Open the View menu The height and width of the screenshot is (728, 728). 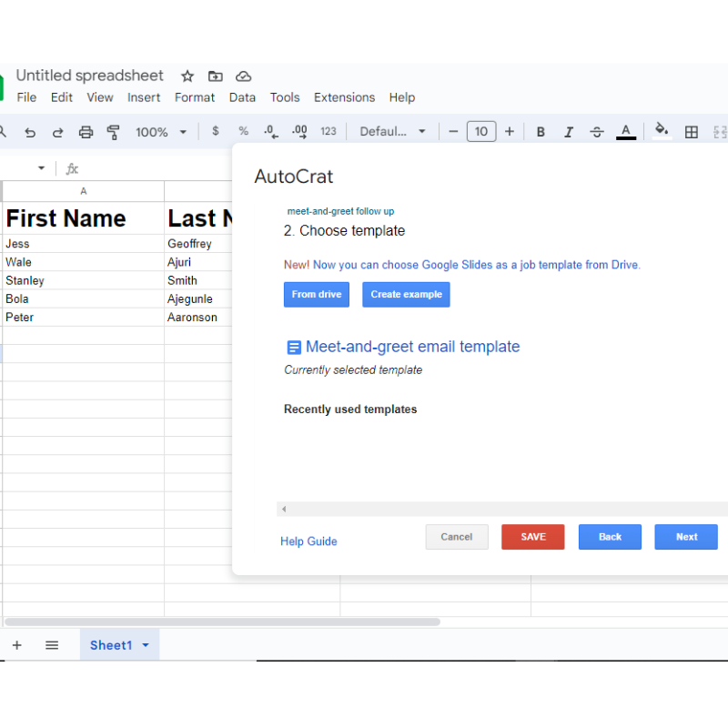[x=100, y=97]
